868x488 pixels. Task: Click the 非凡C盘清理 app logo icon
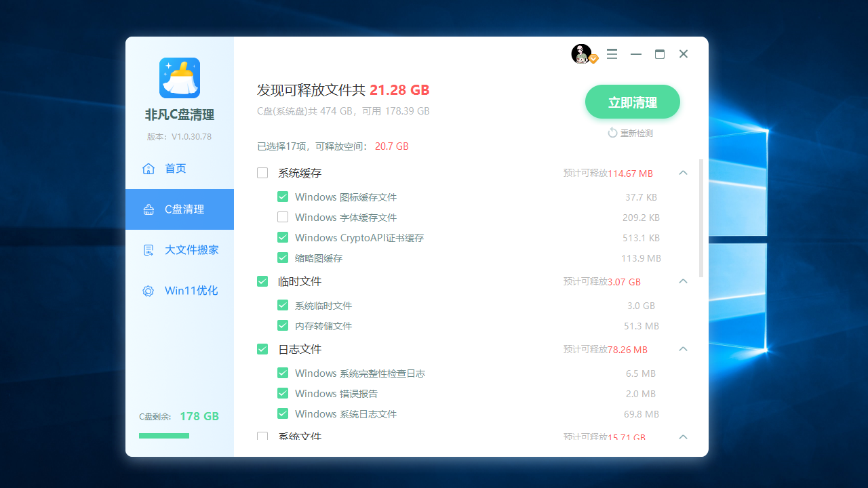coord(179,78)
